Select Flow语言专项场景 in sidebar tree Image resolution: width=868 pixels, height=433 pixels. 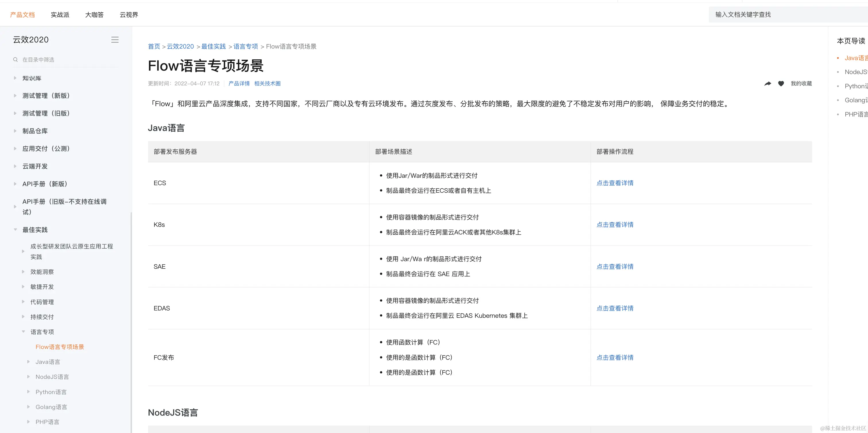[60, 347]
